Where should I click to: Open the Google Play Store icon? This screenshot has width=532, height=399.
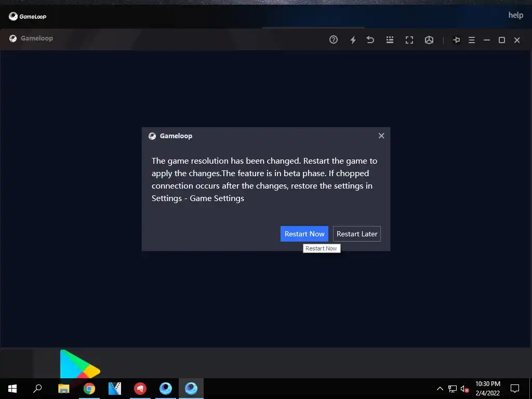pyautogui.click(x=79, y=364)
